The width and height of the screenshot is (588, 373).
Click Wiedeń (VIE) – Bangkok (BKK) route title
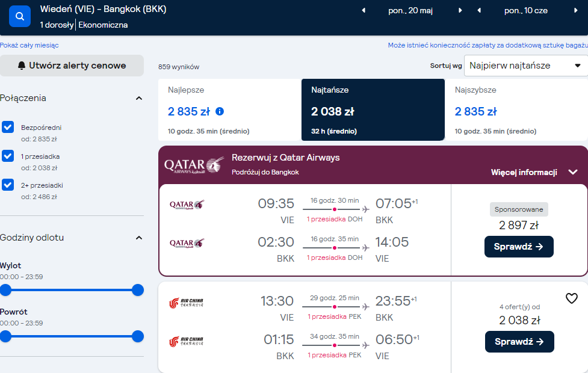pos(103,9)
